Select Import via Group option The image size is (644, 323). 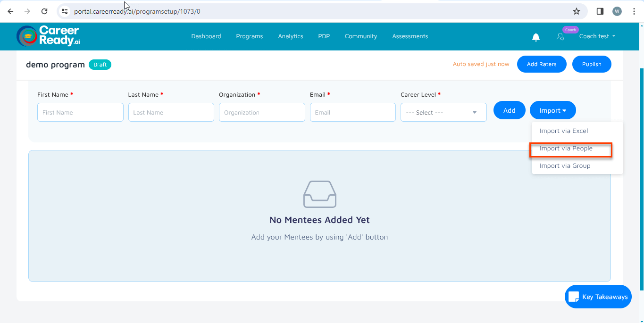click(565, 166)
